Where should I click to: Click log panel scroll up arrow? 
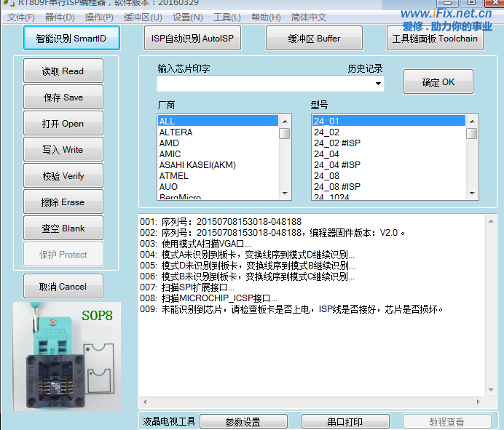491,221
